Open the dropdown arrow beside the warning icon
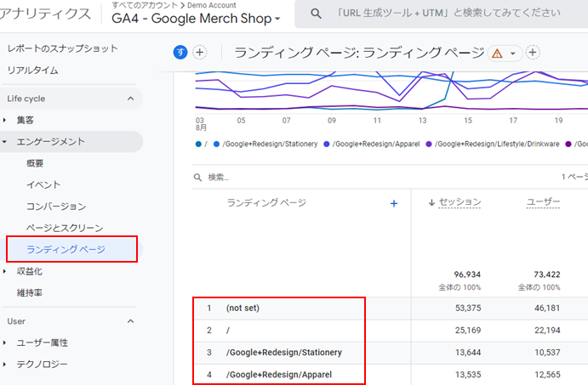This screenshot has height=385, width=588. tap(512, 54)
